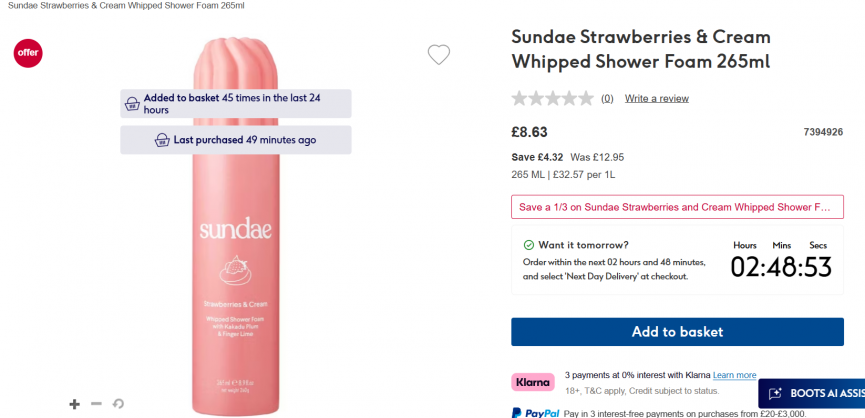Click the product title heading
This screenshot has width=865, height=418.
pyautogui.click(x=641, y=49)
